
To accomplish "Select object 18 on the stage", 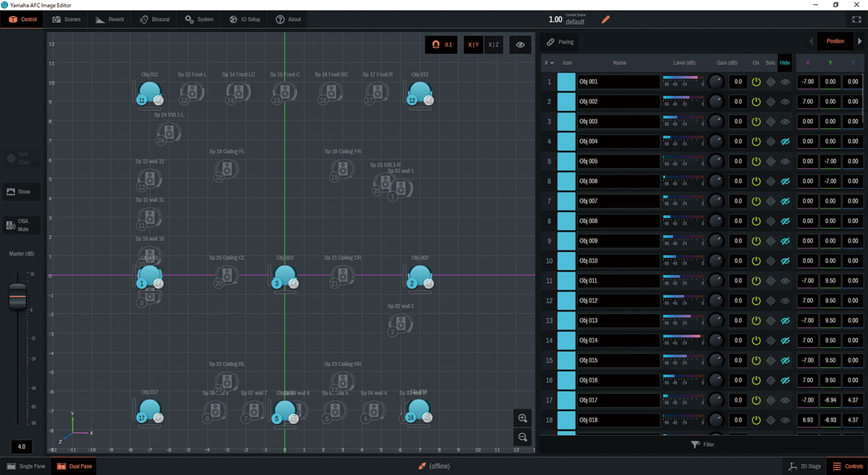I will [x=419, y=411].
